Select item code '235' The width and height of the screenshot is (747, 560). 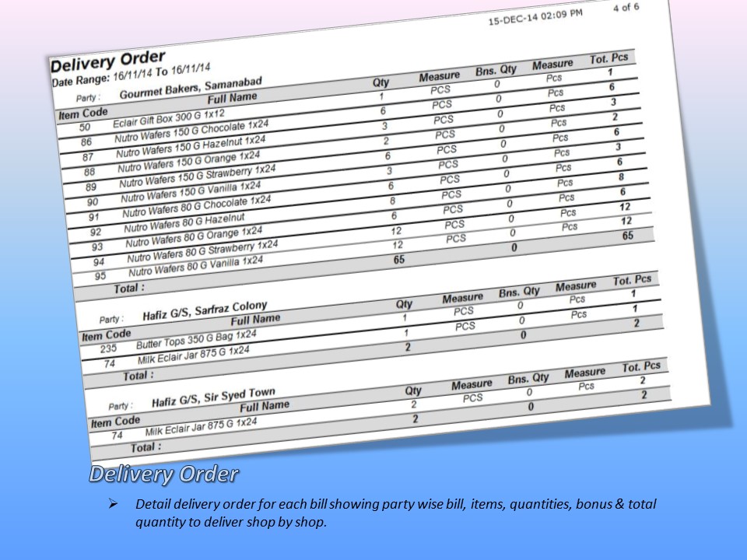pos(109,348)
